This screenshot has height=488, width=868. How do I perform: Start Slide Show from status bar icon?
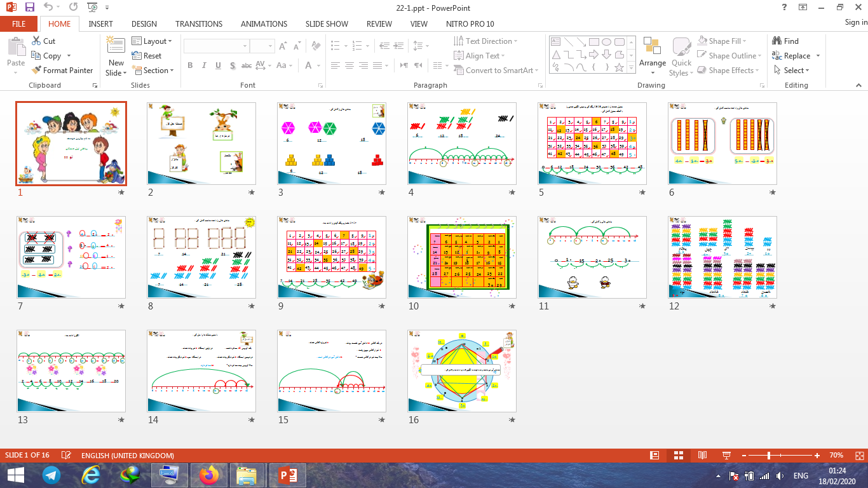[x=726, y=456]
